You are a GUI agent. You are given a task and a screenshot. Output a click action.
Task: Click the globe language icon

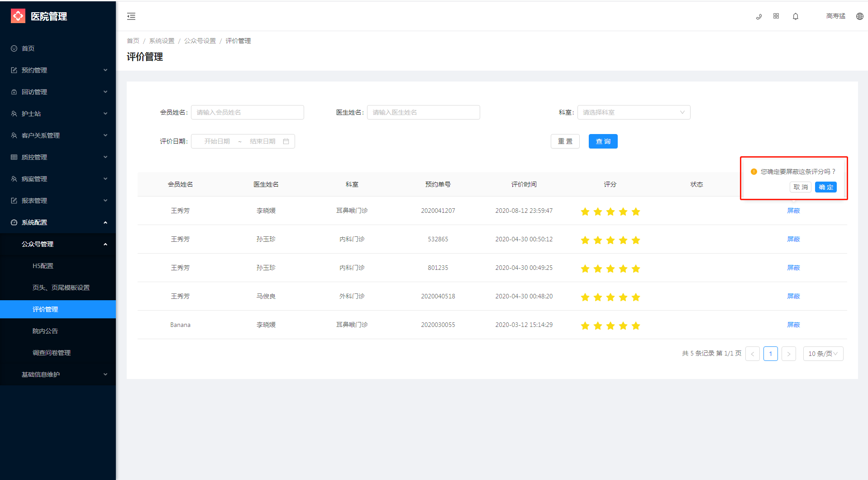(x=860, y=16)
